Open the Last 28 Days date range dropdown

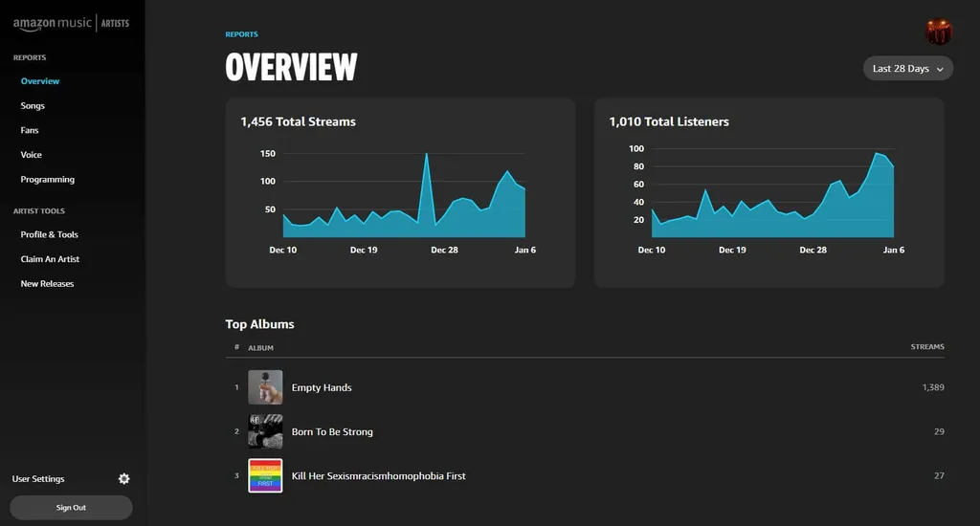(907, 69)
